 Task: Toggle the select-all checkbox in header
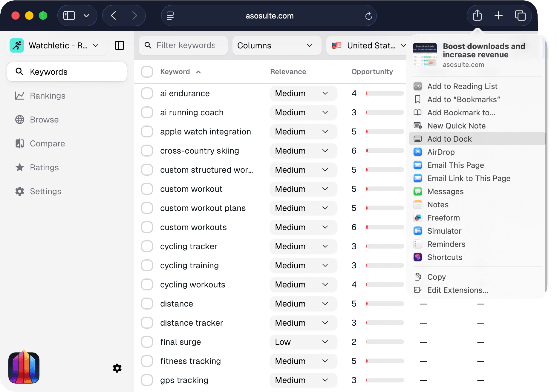[x=147, y=72]
